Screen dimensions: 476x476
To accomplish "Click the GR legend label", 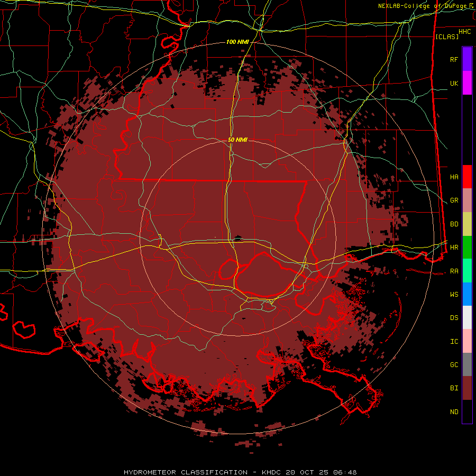I will pos(454,200).
